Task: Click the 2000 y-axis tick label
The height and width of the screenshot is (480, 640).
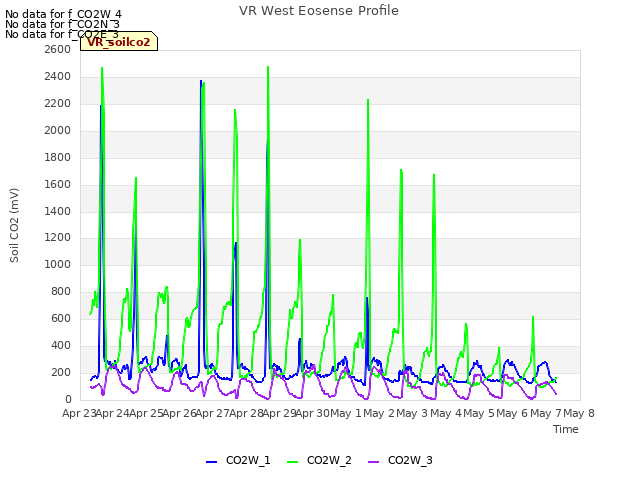Action: 58,131
